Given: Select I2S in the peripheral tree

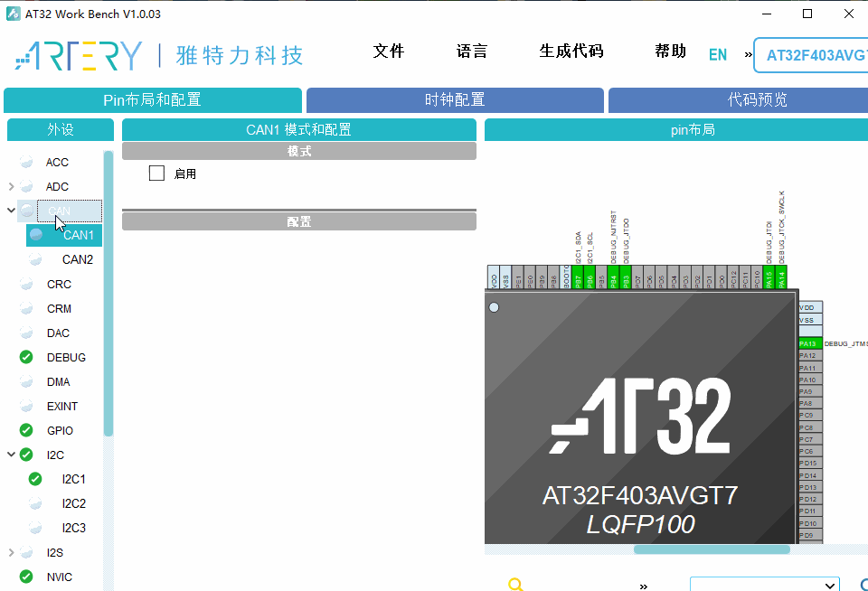Looking at the screenshot, I should pyautogui.click(x=55, y=552).
